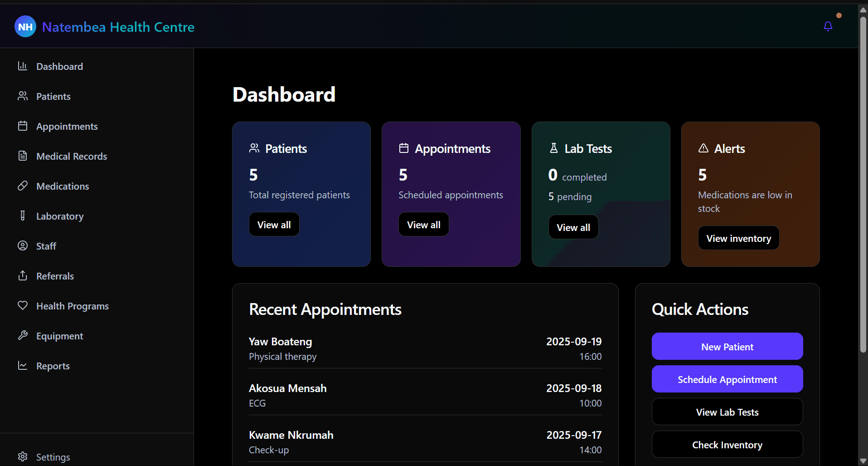Click View all on Lab Tests card
The width and height of the screenshot is (868, 466).
click(573, 227)
